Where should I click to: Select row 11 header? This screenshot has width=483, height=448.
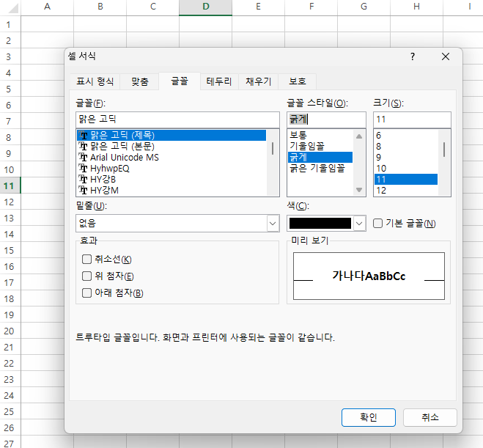pyautogui.click(x=10, y=186)
